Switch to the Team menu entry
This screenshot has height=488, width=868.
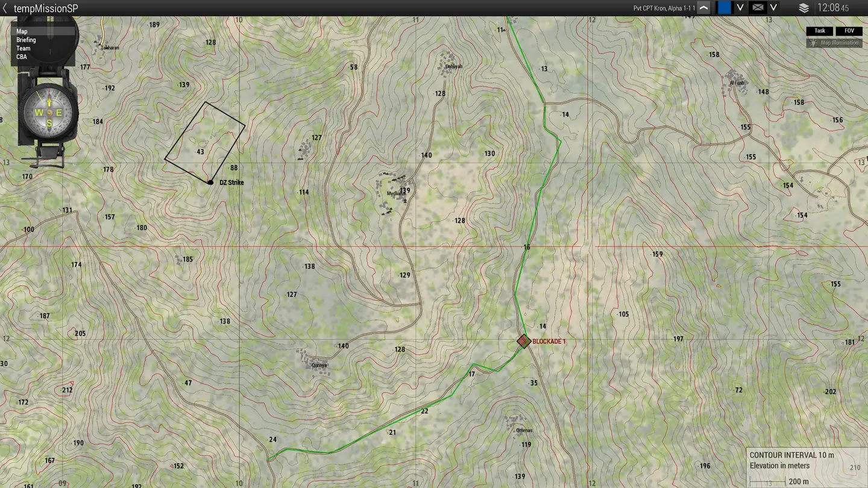(x=24, y=48)
